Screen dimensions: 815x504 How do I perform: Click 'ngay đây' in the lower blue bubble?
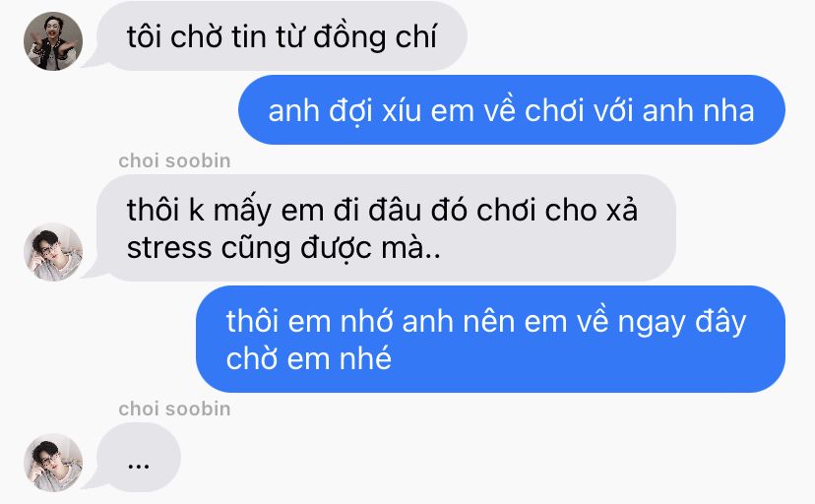tap(682, 322)
